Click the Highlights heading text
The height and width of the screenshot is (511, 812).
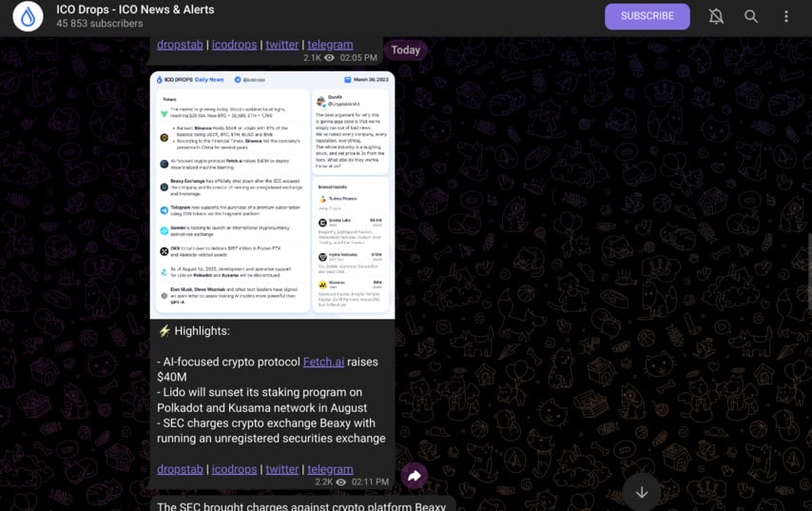202,331
